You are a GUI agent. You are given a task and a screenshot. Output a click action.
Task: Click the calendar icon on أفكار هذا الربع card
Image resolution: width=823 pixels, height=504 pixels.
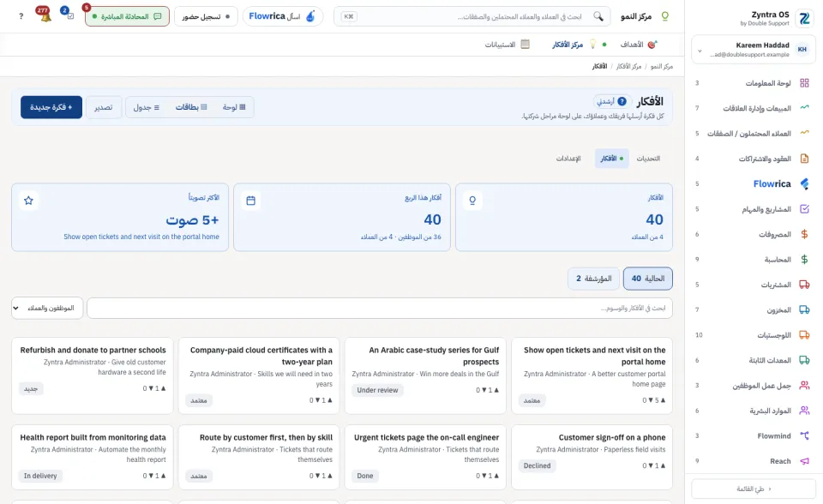[x=251, y=201]
